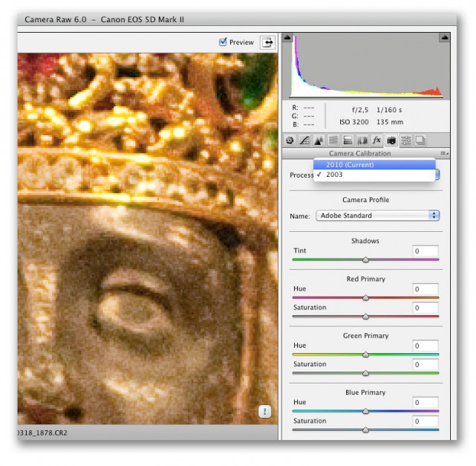
Task: Open the Effects fx panel tab
Action: pos(376,140)
